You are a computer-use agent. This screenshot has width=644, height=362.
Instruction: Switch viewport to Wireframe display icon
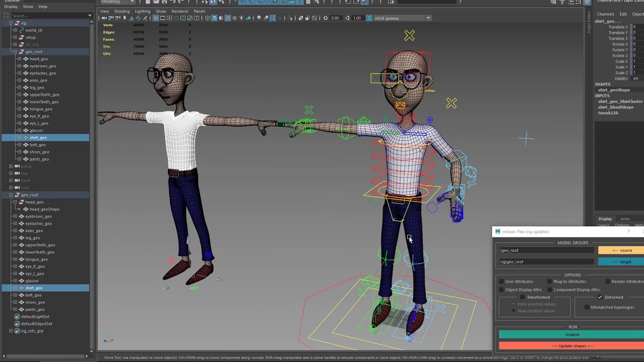point(207,18)
